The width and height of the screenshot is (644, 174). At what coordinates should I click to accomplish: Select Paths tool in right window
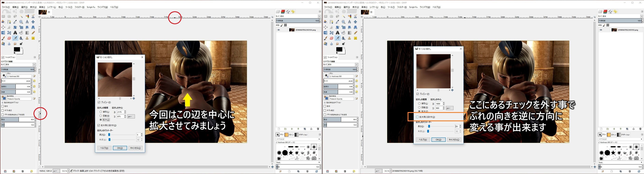tap(332, 22)
